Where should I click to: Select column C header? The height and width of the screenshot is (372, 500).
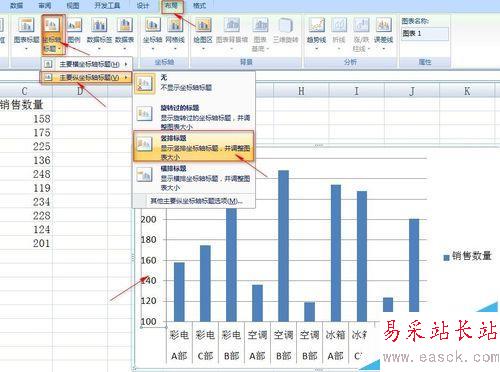tap(24, 91)
